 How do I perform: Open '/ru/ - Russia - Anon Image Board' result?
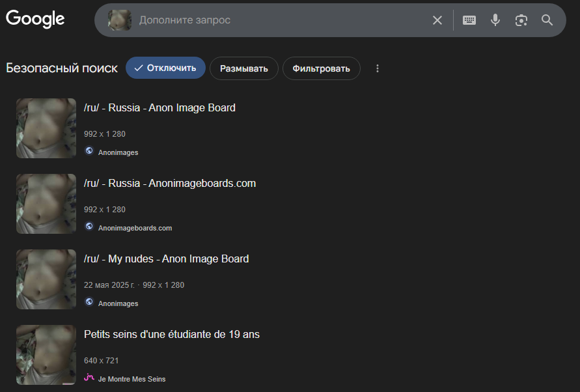[159, 107]
